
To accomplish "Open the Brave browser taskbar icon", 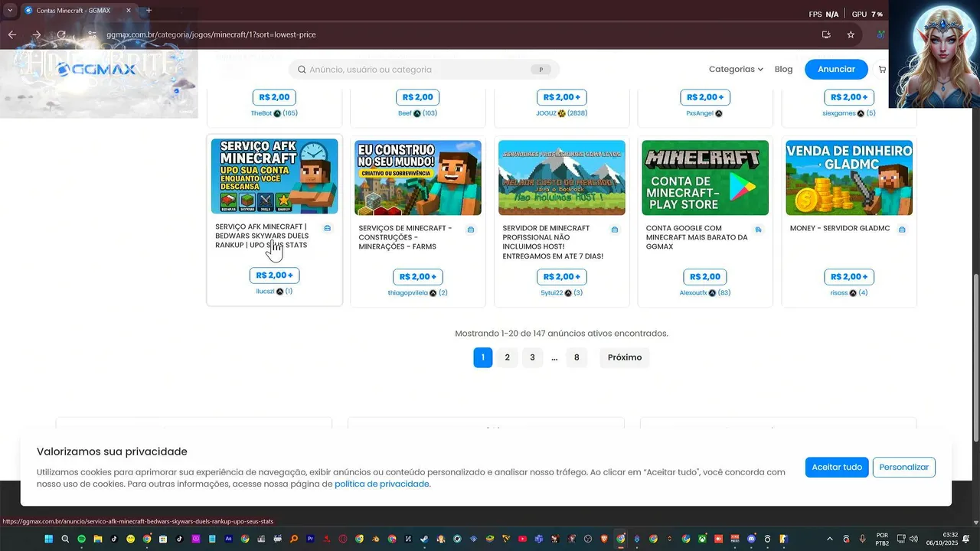I will coord(604,539).
